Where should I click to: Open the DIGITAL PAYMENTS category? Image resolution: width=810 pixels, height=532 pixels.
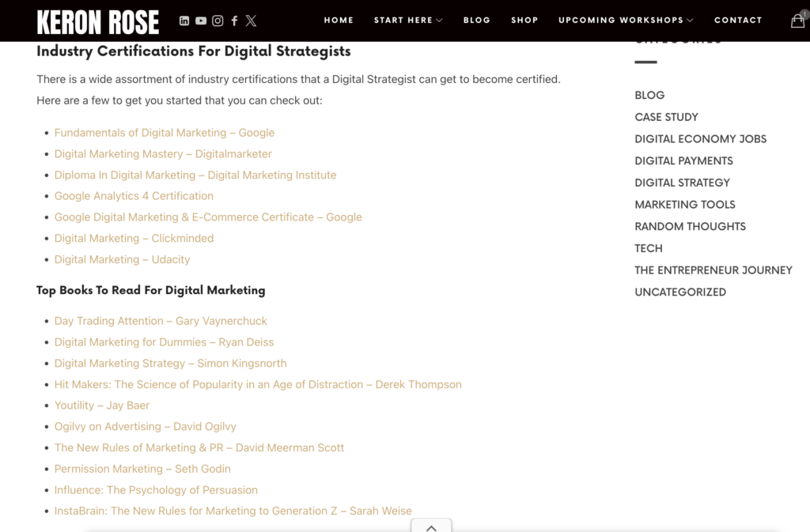[x=683, y=160]
